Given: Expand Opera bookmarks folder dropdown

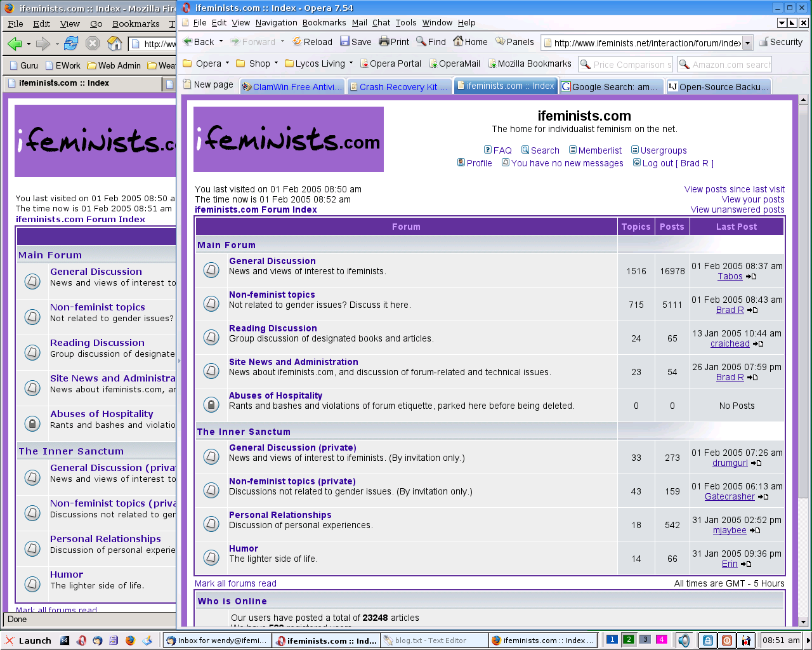Looking at the screenshot, I should 227,63.
